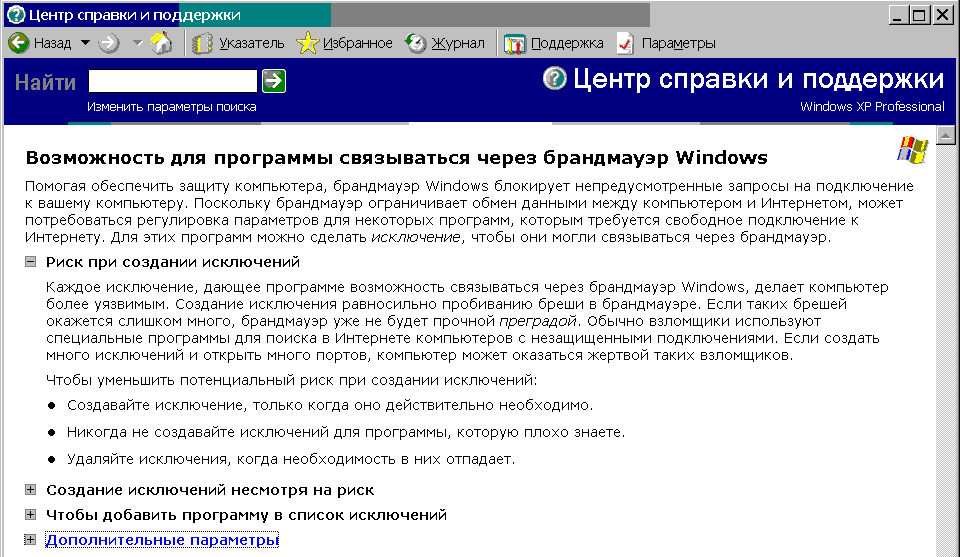
Task: Open the Forward history dropdown arrow
Action: tap(138, 43)
